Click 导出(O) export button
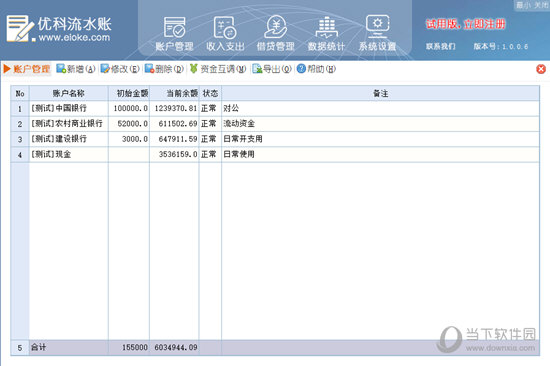 point(272,69)
